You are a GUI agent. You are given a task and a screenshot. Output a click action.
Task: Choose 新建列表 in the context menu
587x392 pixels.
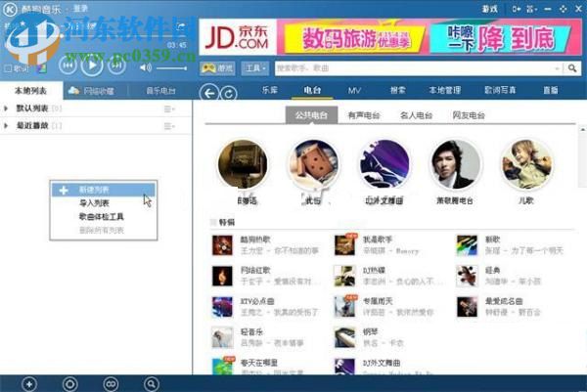coord(103,190)
